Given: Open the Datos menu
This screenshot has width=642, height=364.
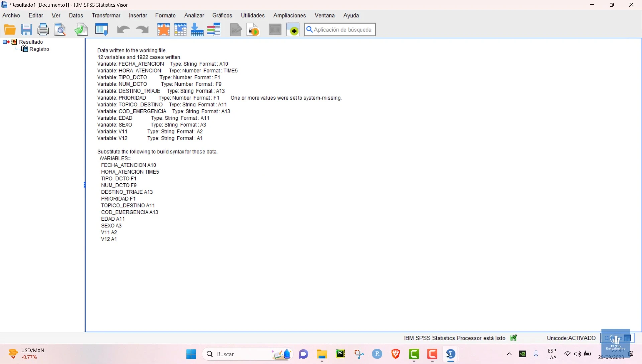Looking at the screenshot, I should point(76,16).
